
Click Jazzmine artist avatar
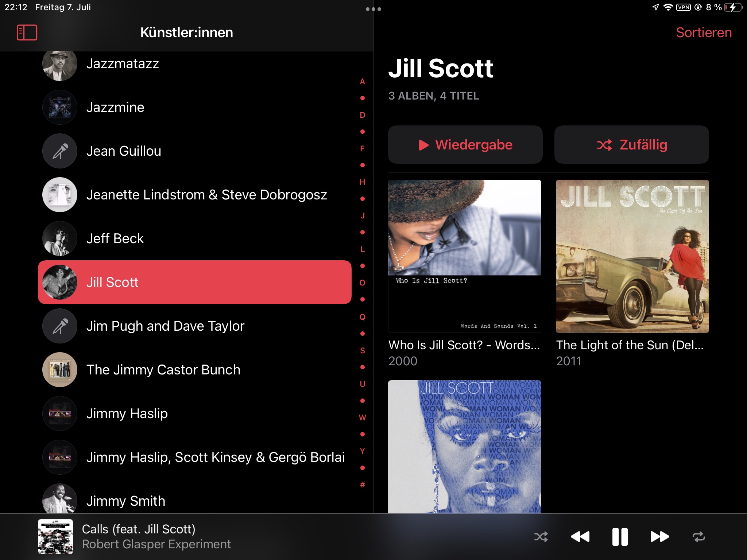[60, 107]
